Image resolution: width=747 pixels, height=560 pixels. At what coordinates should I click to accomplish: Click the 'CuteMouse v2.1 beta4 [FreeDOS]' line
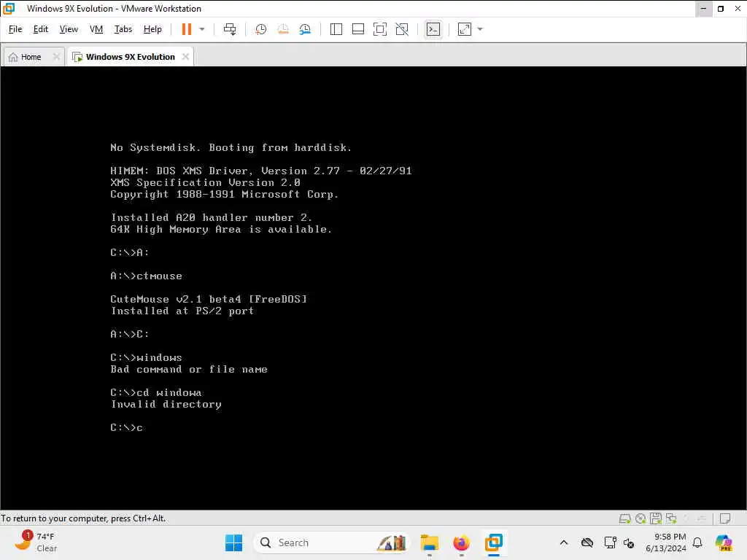point(209,299)
